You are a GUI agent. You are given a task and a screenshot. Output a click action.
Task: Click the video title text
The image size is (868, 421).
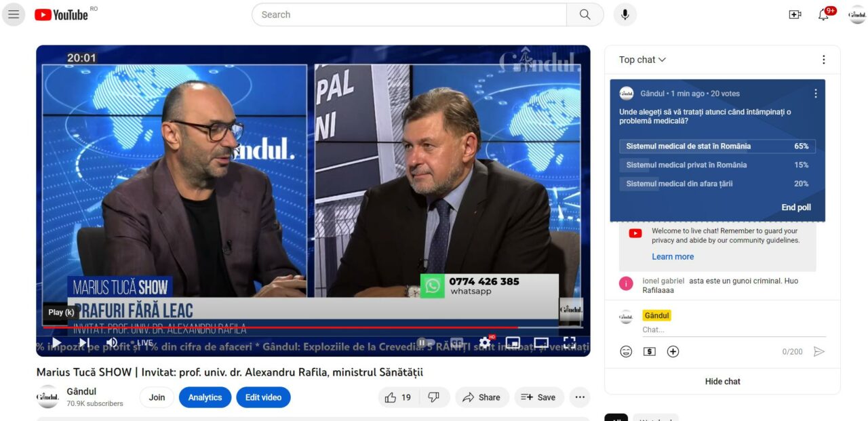[x=230, y=372]
